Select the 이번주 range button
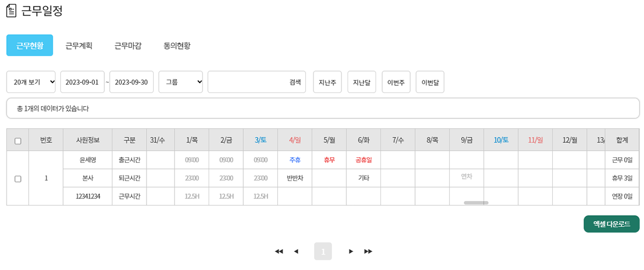This screenshot has width=644, height=270. point(396,82)
